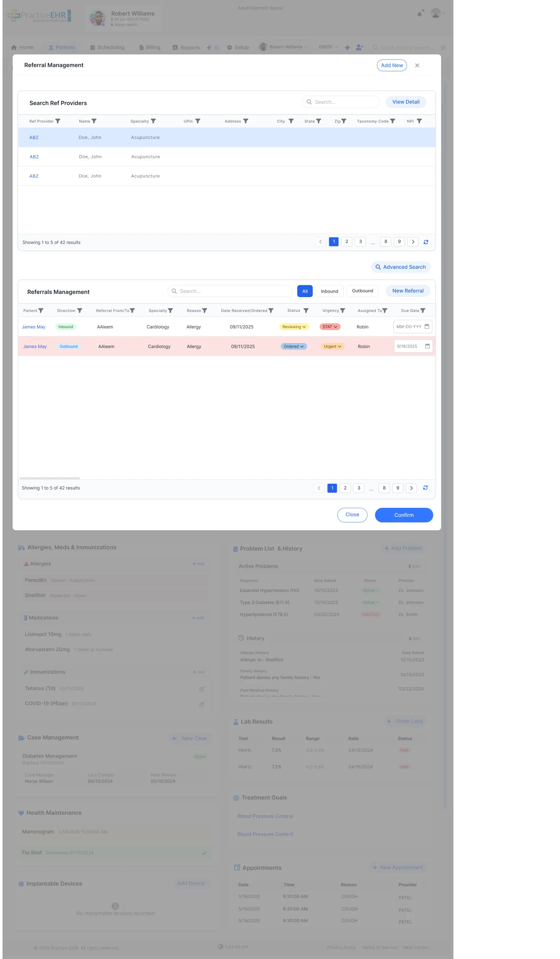Click the Urgency column filter funnel
The width and height of the screenshot is (560, 959).
[343, 310]
